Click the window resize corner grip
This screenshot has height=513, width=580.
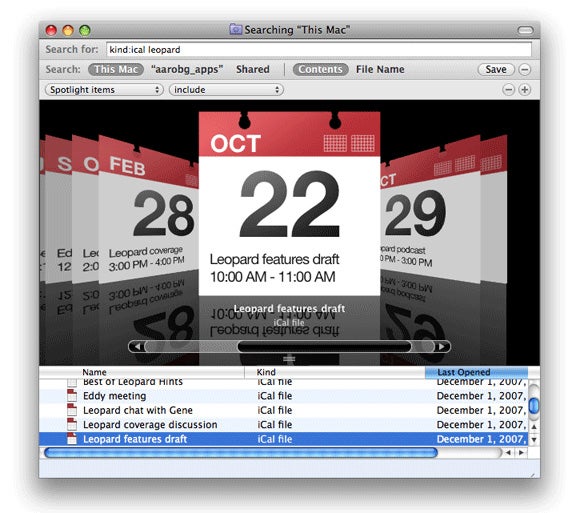coord(533,474)
